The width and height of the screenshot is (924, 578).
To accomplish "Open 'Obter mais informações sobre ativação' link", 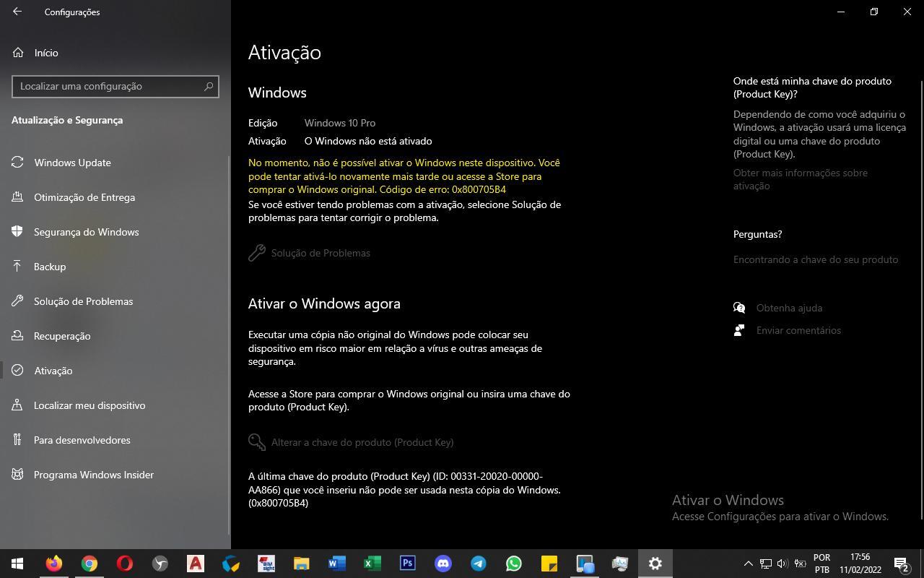I will 801,179.
